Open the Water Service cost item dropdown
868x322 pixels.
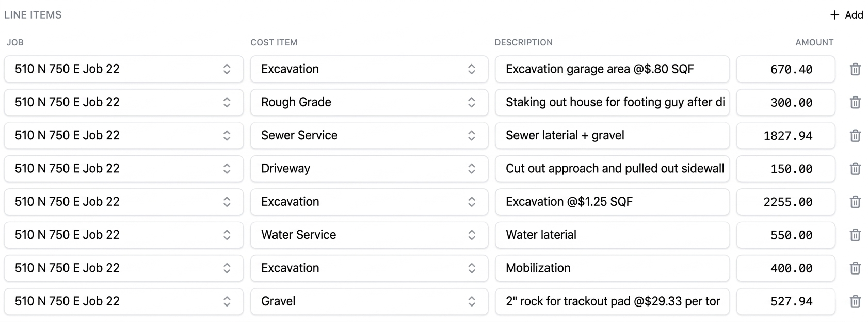coord(472,235)
